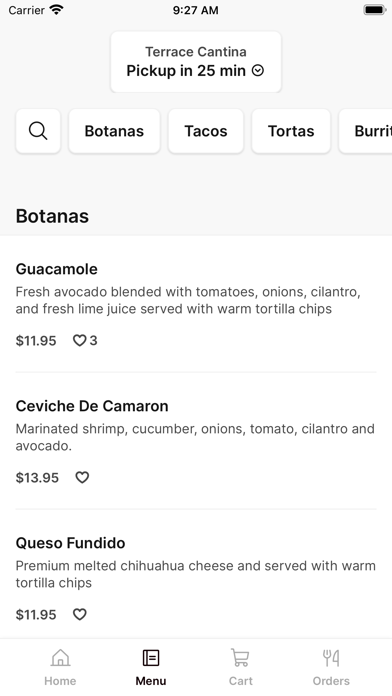Open the Queso Fundido menu item
The image size is (392, 696).
196,577
